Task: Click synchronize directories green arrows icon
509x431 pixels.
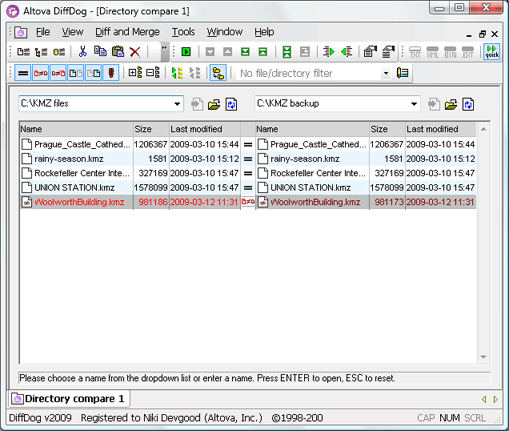Action: point(177,73)
